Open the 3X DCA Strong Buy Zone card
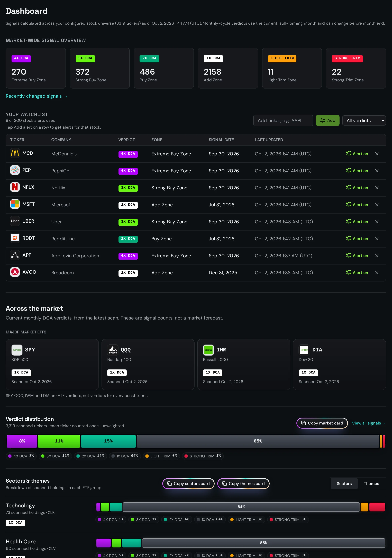Viewport: 392px width, 558px height. point(100,68)
